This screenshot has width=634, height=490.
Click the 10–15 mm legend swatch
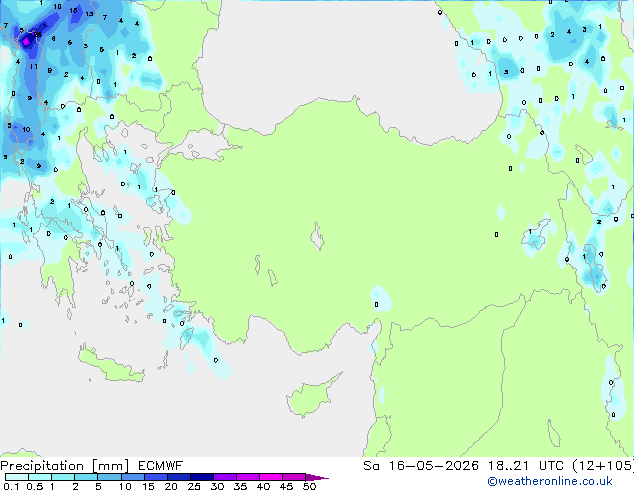click(x=133, y=477)
